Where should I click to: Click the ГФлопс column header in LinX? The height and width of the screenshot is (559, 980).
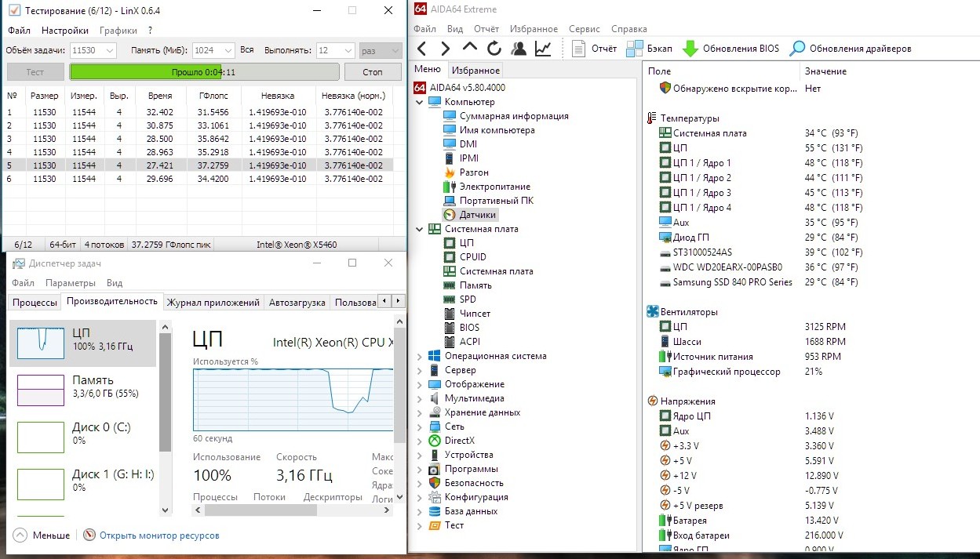coord(213,96)
